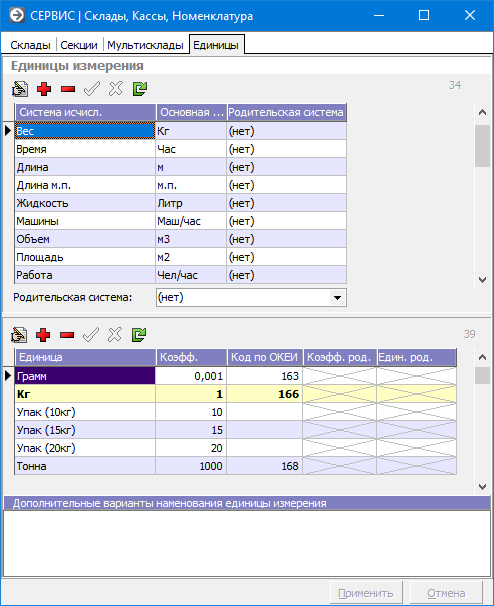Add a new unit with lower red plus
Screen dimensions: 494x606
(43, 335)
